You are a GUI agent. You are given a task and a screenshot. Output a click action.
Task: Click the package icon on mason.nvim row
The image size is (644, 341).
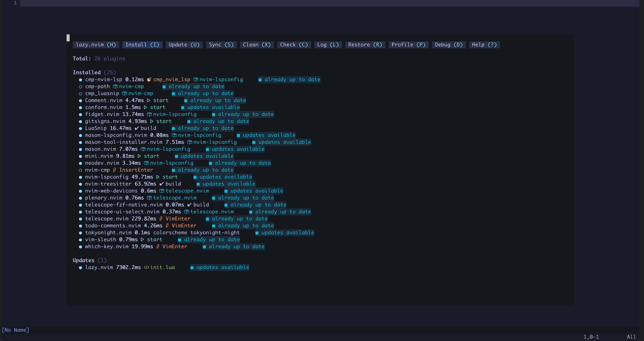(x=143, y=149)
